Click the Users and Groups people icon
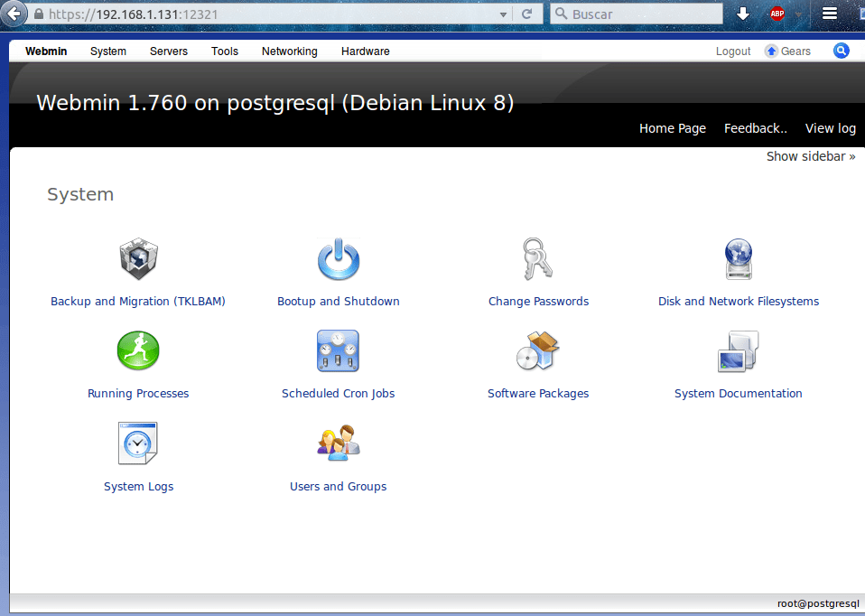The image size is (865, 616). (339, 443)
